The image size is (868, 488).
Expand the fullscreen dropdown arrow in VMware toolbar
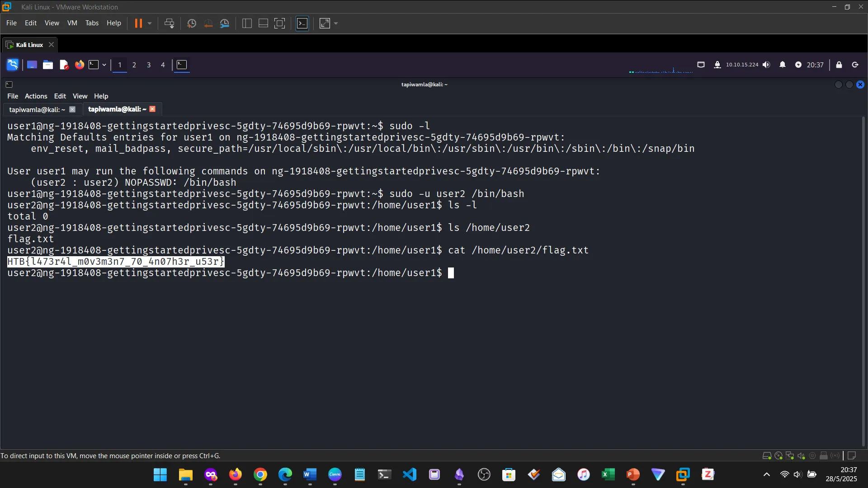(336, 23)
